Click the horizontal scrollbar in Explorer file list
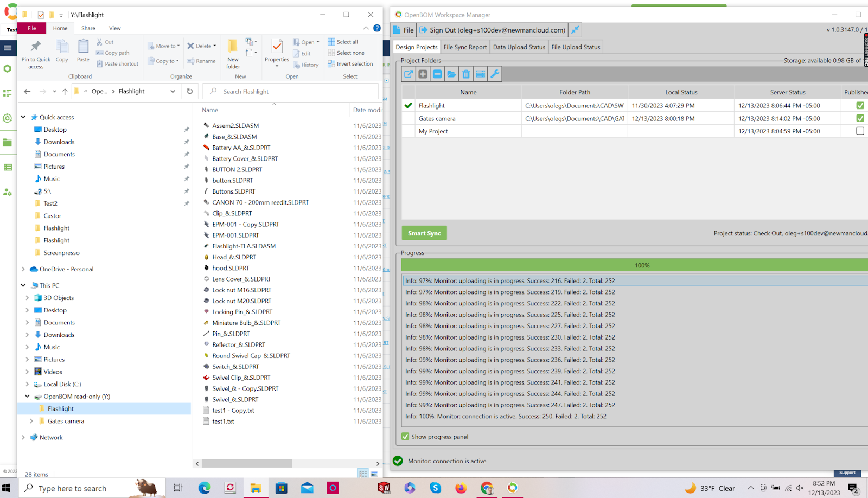Screen dimensions: 868x498 pyautogui.click(x=247, y=464)
